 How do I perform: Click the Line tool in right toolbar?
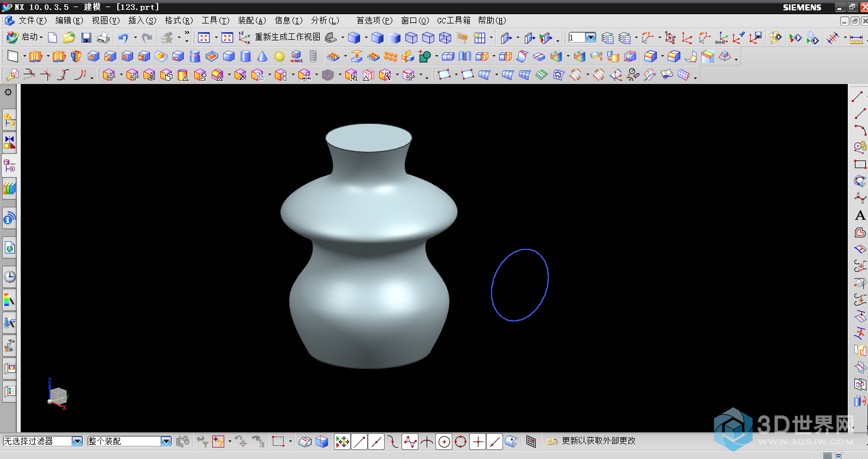pyautogui.click(x=860, y=114)
